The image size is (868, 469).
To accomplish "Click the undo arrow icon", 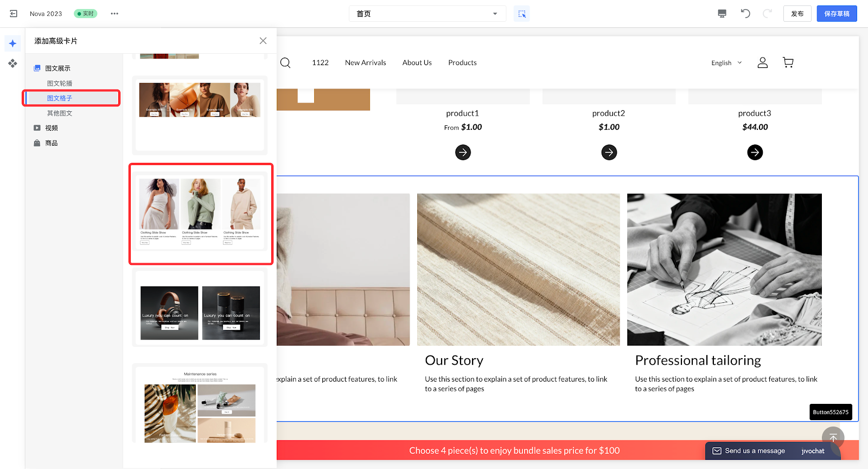I will coord(745,14).
